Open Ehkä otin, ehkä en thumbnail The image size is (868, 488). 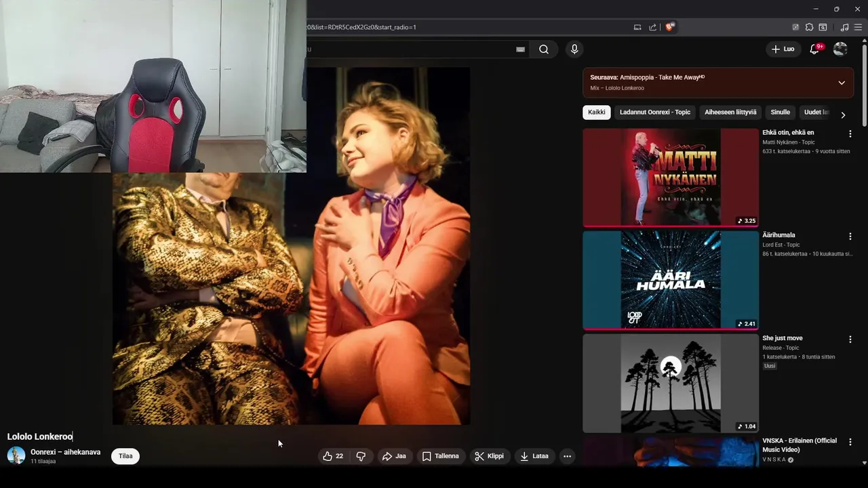pos(671,178)
